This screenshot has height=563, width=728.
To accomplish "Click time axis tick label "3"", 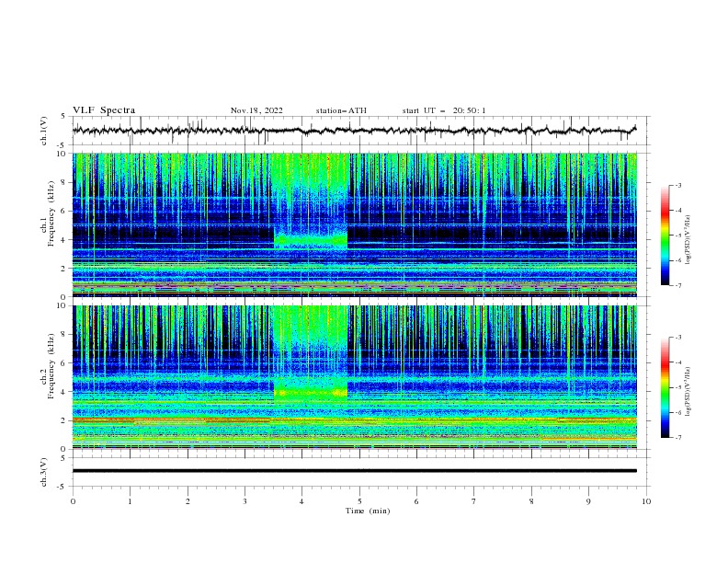I will [245, 501].
